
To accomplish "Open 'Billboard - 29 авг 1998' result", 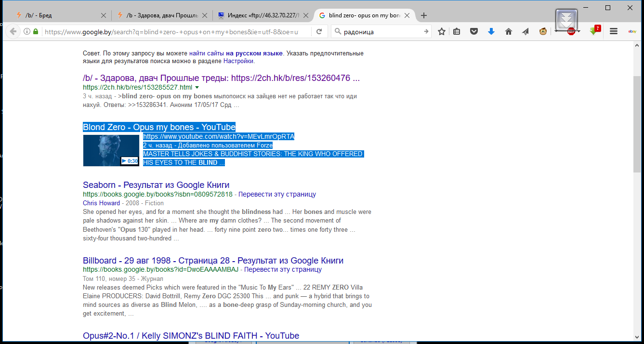I will pyautogui.click(x=213, y=261).
